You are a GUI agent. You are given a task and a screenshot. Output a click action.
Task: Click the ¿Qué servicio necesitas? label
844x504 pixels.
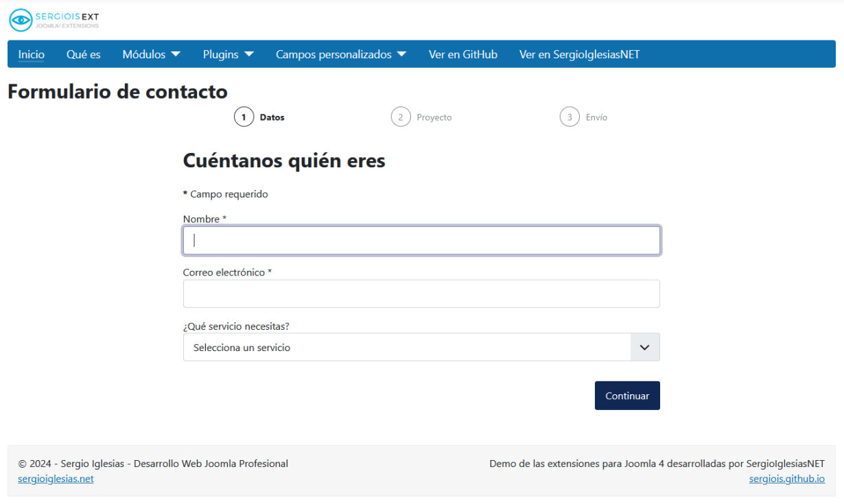(236, 326)
